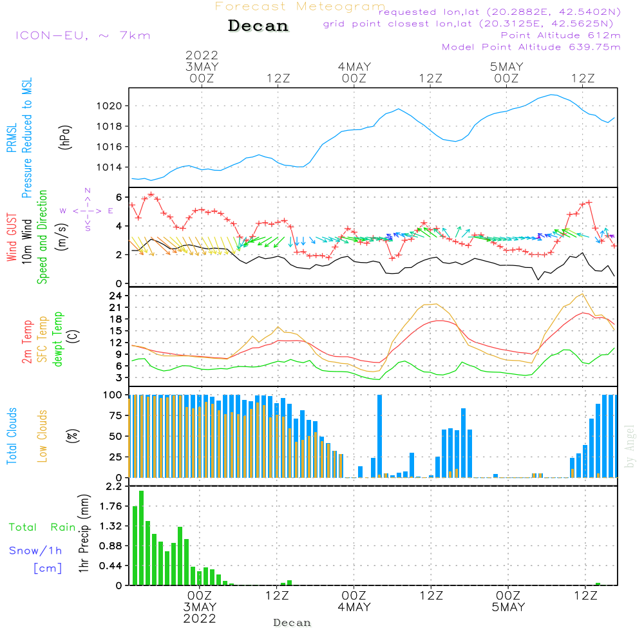Click the cloud axis value 25
This screenshot has width=644, height=644.
[x=115, y=457]
